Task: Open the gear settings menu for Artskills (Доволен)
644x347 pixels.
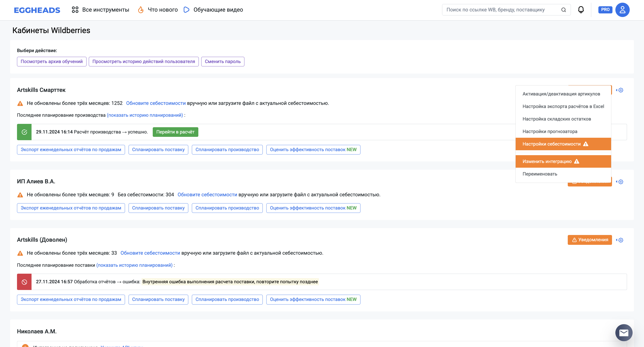Action: [x=620, y=240]
